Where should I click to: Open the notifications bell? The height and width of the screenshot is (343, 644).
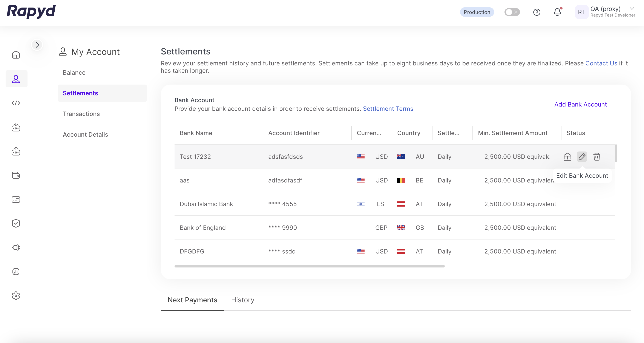coord(557,12)
